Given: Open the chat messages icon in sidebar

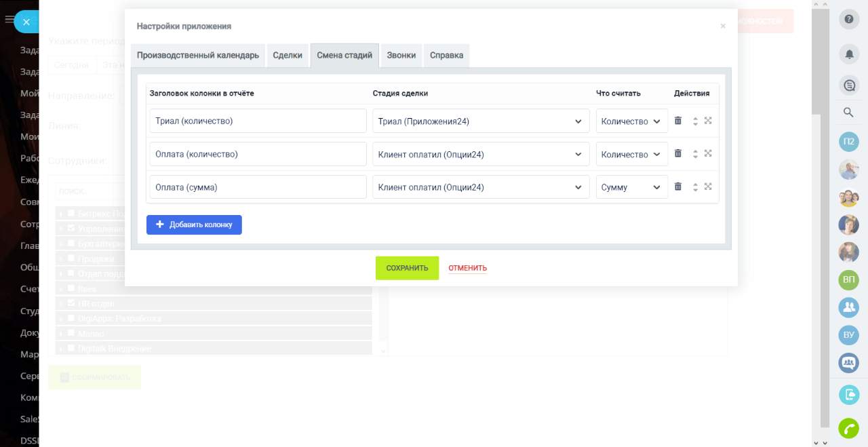Looking at the screenshot, I should (x=848, y=85).
